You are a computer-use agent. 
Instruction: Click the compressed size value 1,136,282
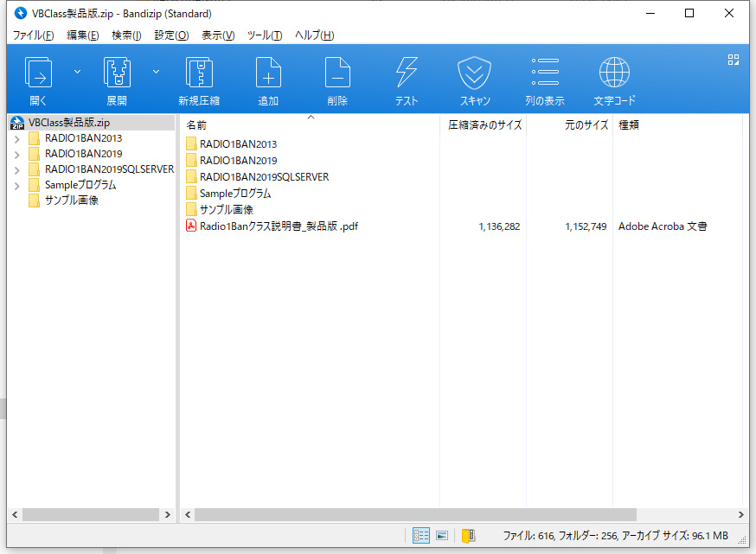[499, 226]
